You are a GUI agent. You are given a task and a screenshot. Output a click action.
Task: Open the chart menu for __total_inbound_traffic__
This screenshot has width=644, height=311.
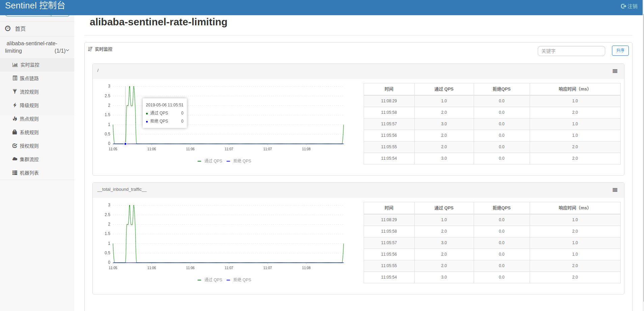tap(615, 190)
